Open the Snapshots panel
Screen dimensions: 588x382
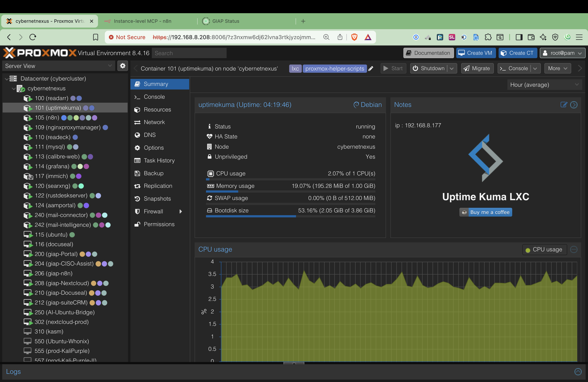tap(157, 198)
